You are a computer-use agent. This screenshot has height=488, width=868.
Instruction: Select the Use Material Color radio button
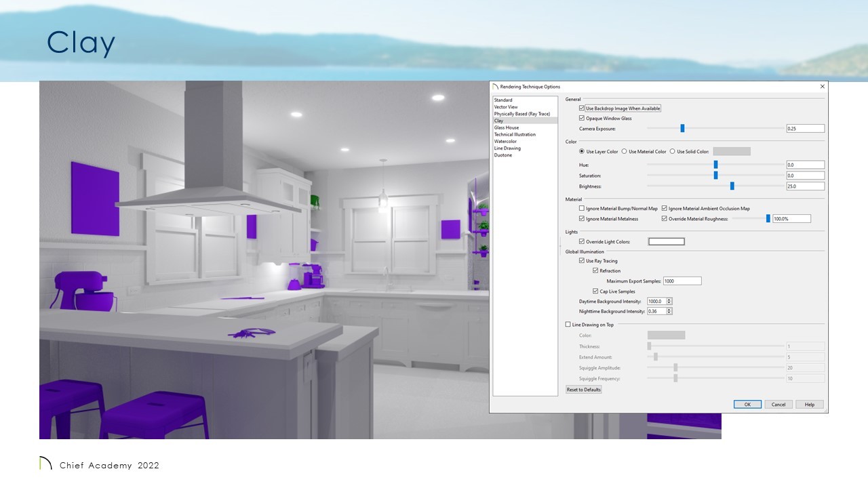tap(624, 152)
